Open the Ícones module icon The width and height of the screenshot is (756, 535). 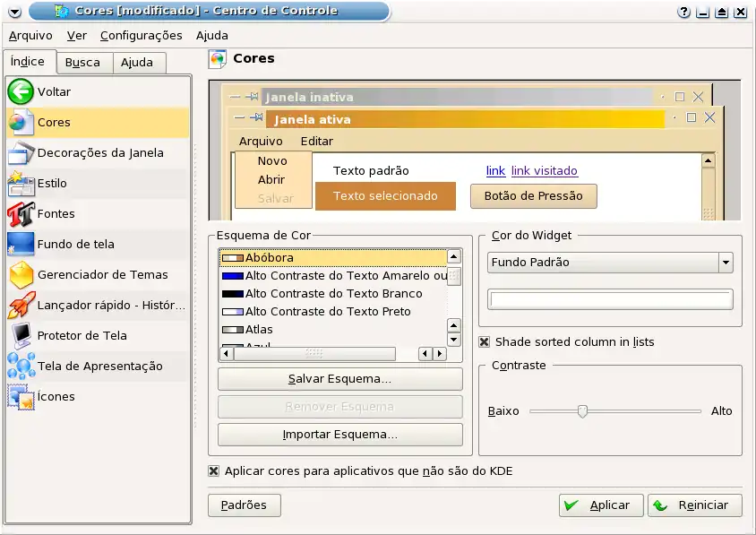coord(21,396)
